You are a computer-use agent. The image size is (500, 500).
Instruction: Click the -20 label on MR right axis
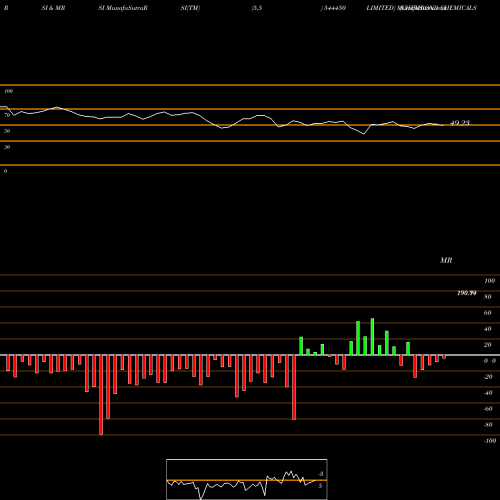coord(488,377)
